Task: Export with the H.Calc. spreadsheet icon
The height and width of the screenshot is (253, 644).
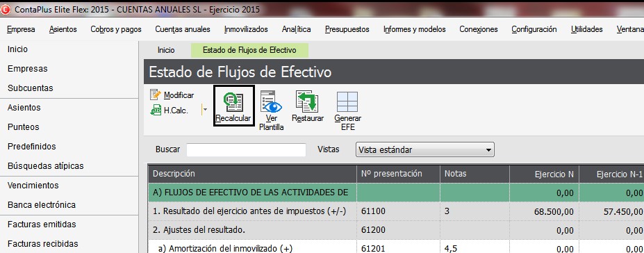Action: point(156,110)
